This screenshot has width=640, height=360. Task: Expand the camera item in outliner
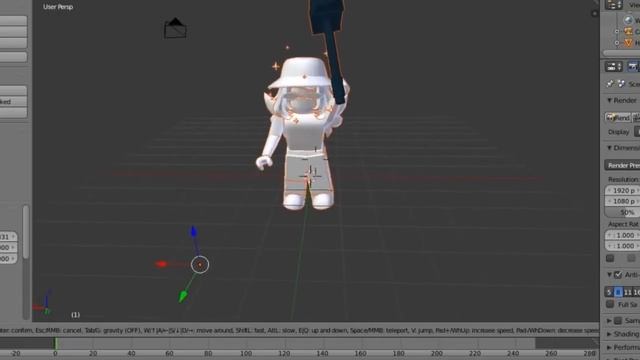point(617,31)
